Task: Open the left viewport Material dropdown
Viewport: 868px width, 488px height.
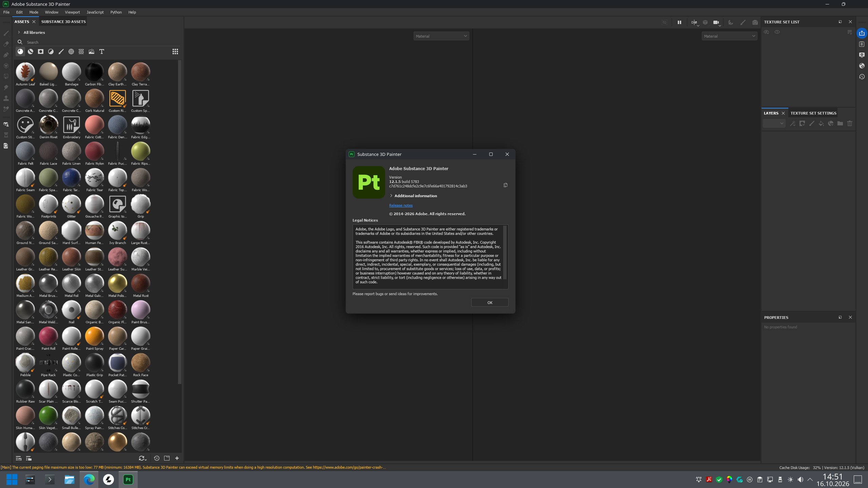Action: (x=441, y=36)
